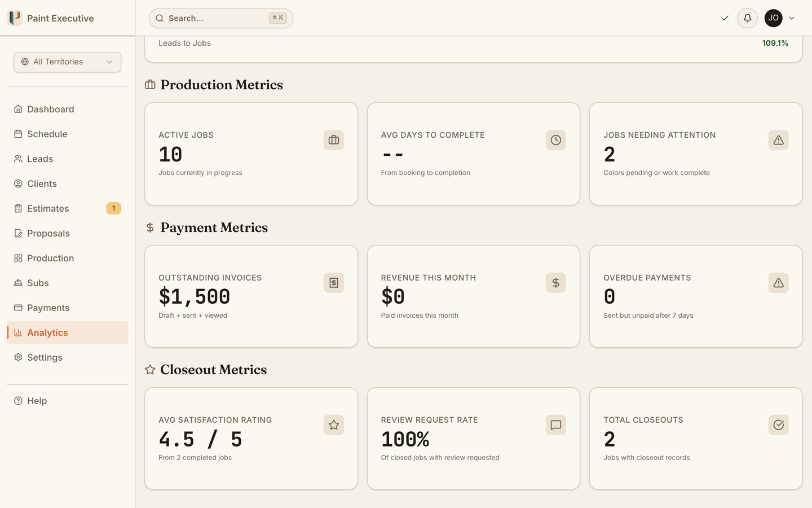Click the ⌘K shortcut hint

point(278,18)
